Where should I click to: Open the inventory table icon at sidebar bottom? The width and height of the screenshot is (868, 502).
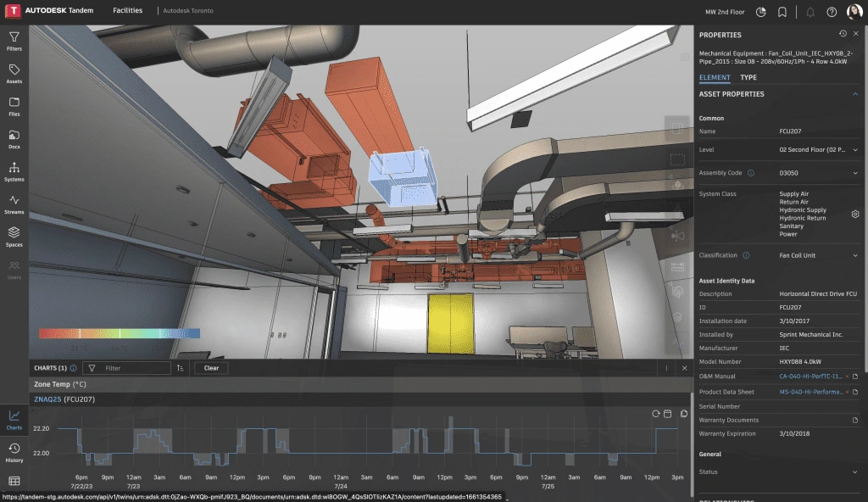14,481
